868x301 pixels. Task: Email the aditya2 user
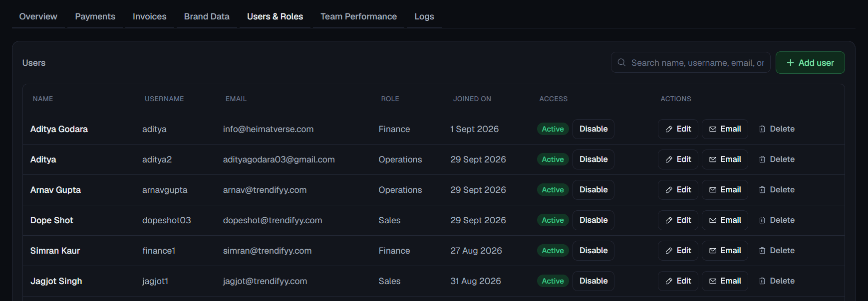(x=725, y=159)
